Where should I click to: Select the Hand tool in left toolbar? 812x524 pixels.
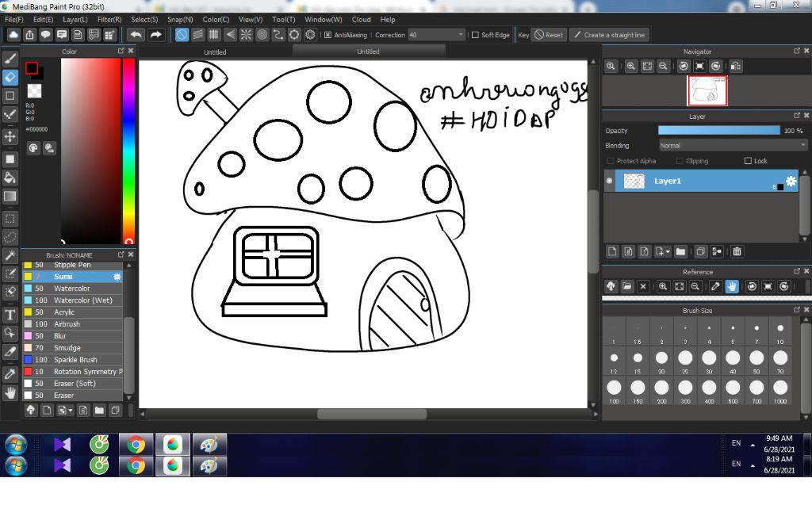(10, 392)
